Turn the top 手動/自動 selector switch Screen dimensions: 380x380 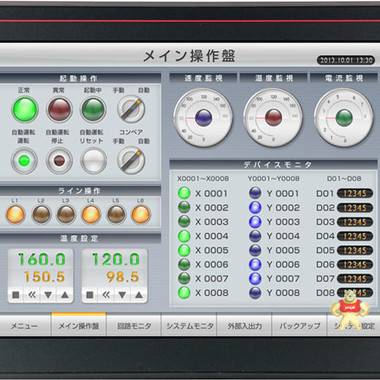coord(131,109)
